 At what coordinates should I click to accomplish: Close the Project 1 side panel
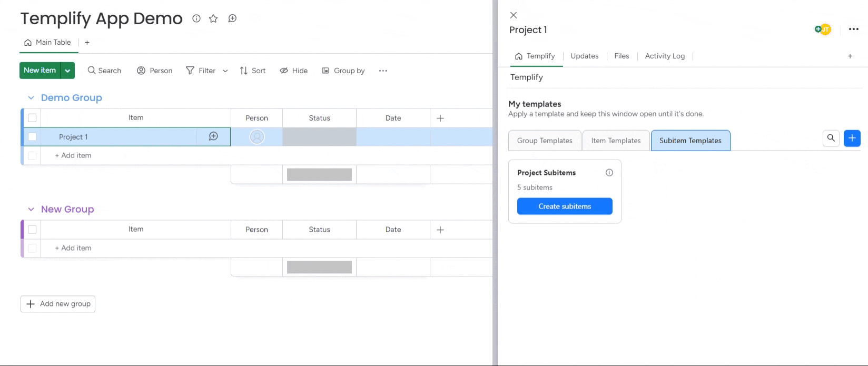[514, 15]
